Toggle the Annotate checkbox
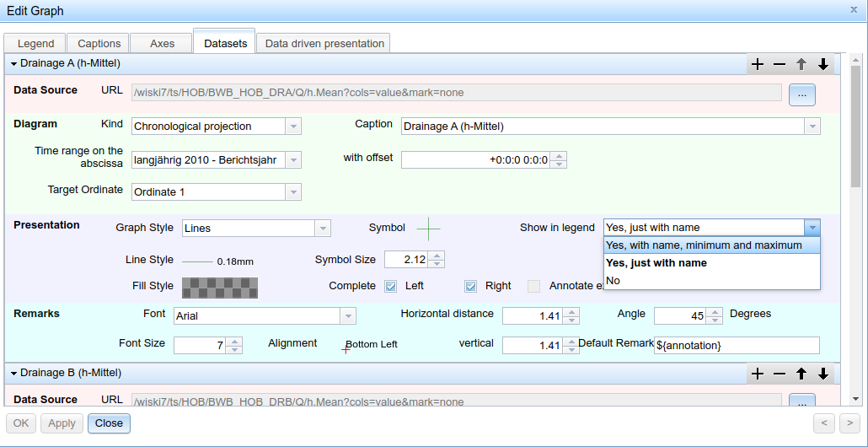The image size is (868, 447). pos(533,287)
